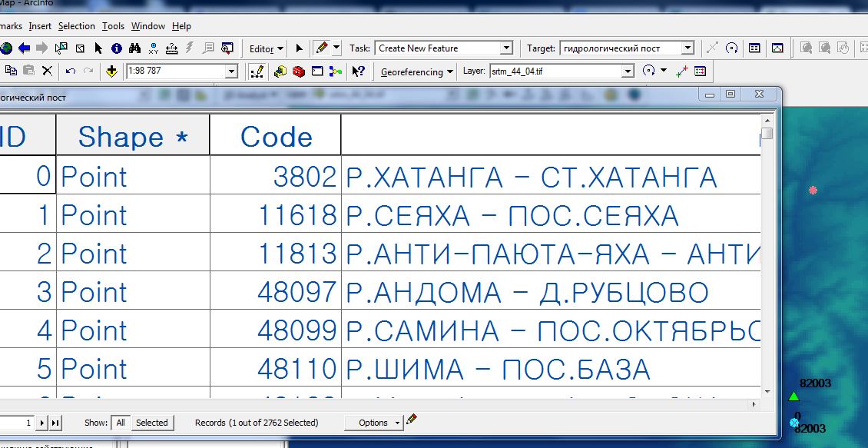Viewport: 868px width, 448px height.
Task: Open the Target layer dropdown
Action: click(x=687, y=48)
